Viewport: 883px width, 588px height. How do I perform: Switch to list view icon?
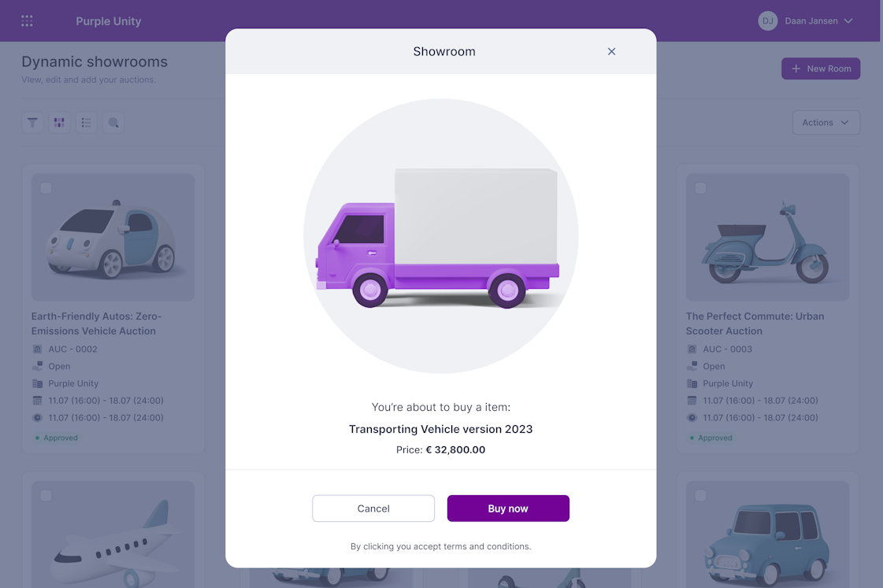[86, 122]
